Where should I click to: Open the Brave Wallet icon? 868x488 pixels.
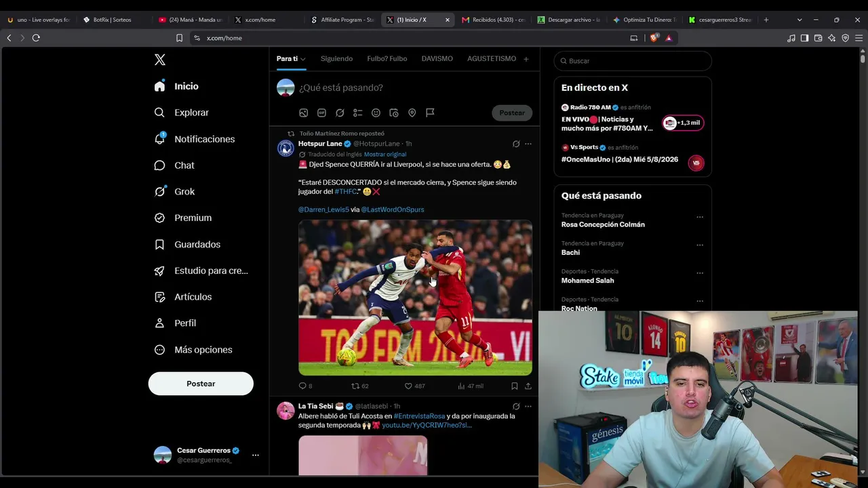818,38
